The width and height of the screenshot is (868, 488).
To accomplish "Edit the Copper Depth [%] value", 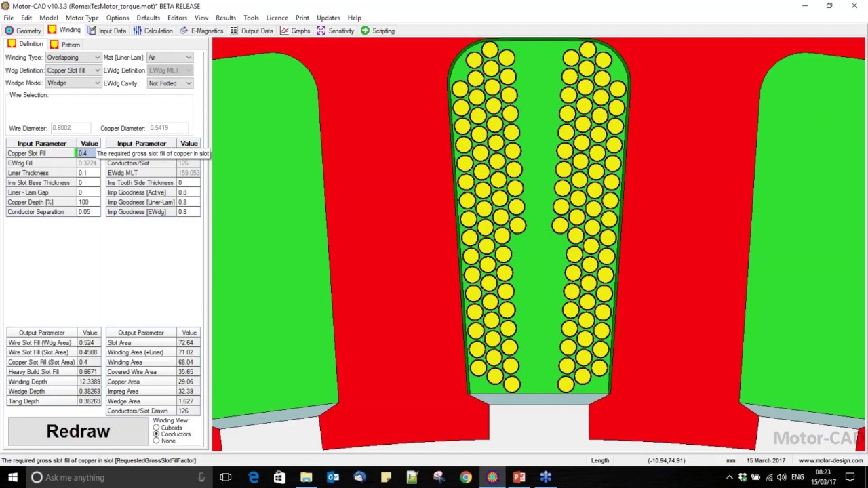I will 88,202.
